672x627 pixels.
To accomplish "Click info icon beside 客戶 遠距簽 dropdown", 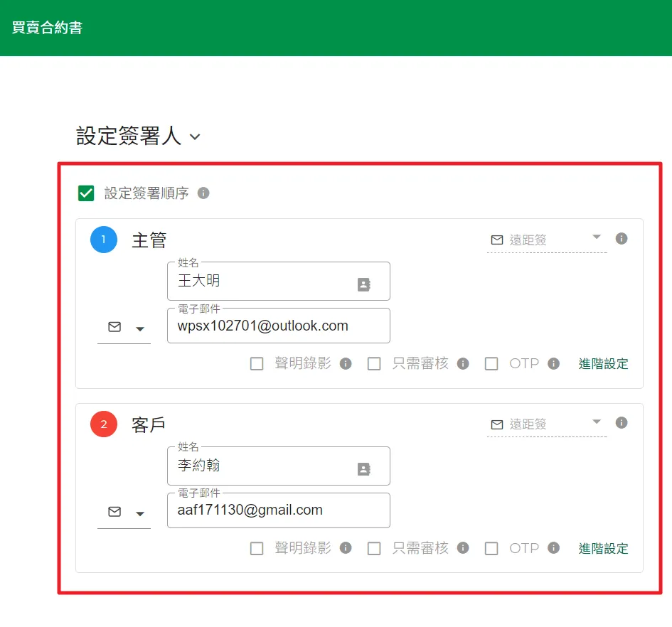I will (622, 423).
